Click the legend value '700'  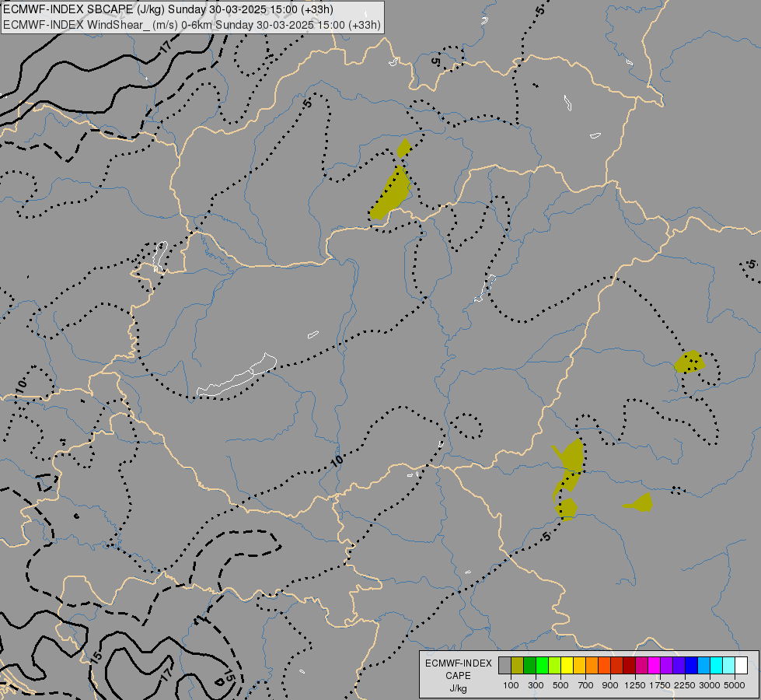click(x=586, y=685)
